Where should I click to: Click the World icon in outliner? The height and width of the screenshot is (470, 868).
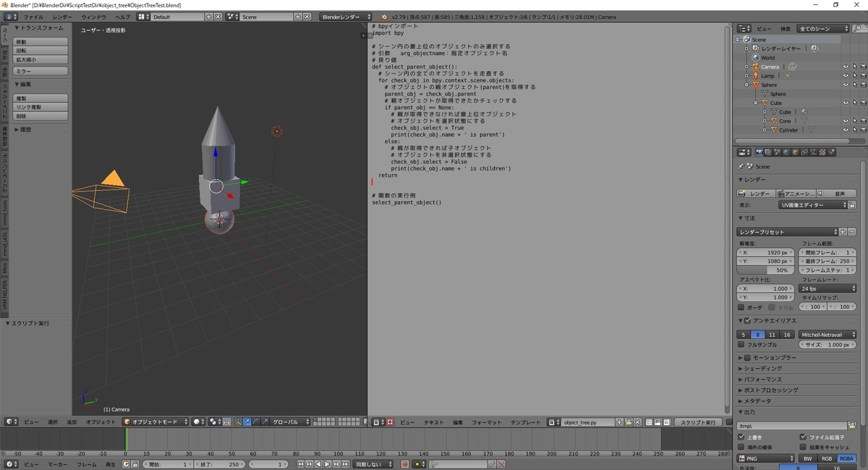point(755,58)
